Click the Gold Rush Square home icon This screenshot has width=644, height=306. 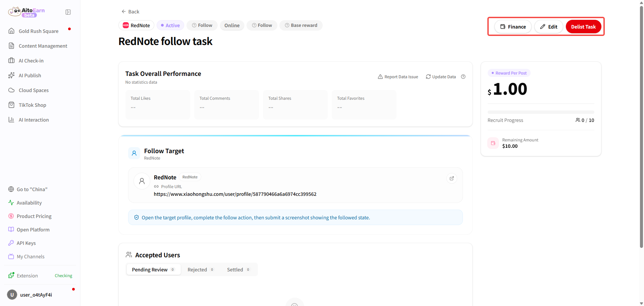click(x=11, y=31)
